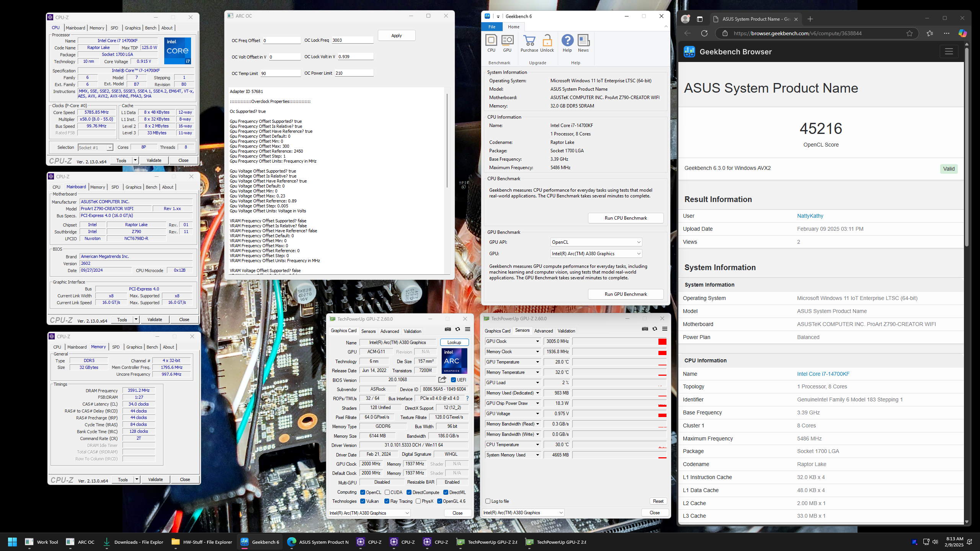Open Windows Start menu
This screenshot has width=980, height=551.
(12, 542)
